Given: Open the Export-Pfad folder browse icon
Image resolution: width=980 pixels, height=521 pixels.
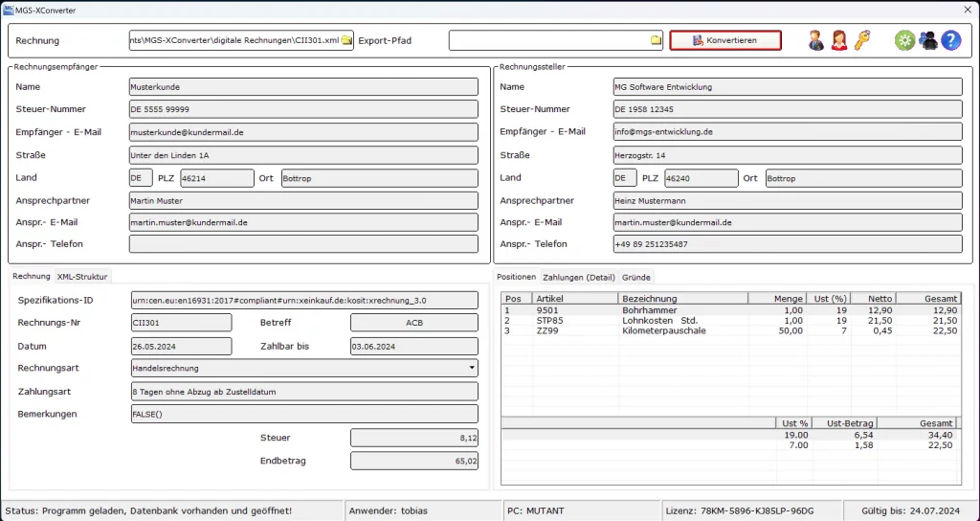Looking at the screenshot, I should click(x=656, y=40).
